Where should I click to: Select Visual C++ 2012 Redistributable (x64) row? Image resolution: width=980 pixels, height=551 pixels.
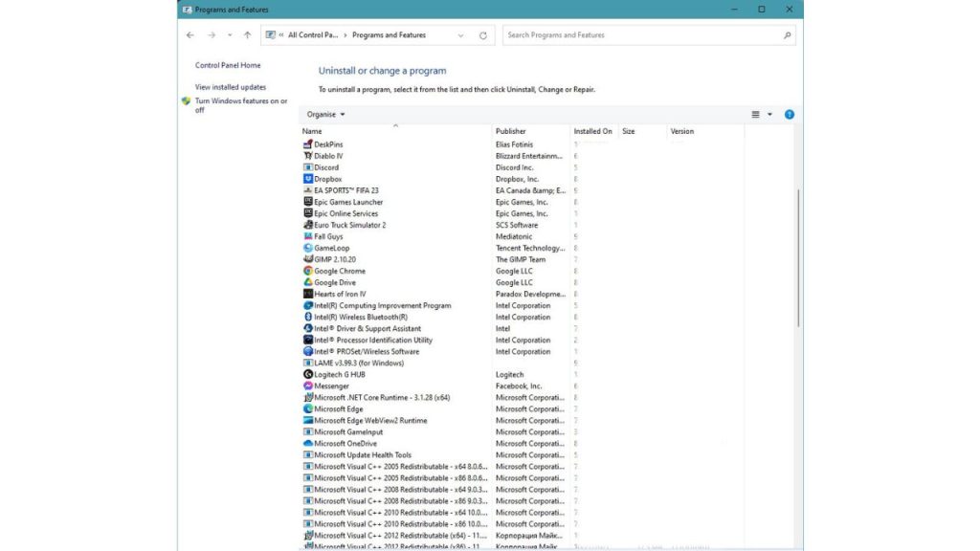[x=522, y=536]
